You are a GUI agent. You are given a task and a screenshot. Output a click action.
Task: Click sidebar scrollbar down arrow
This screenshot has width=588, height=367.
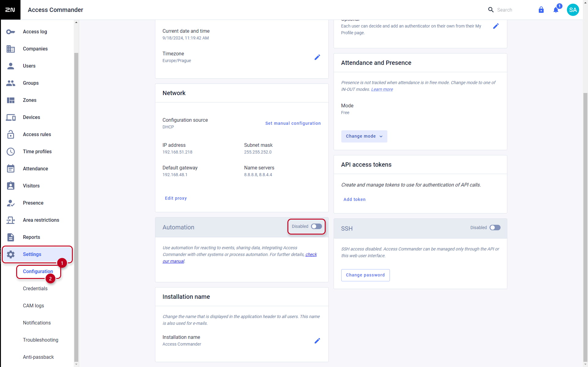tap(76, 365)
